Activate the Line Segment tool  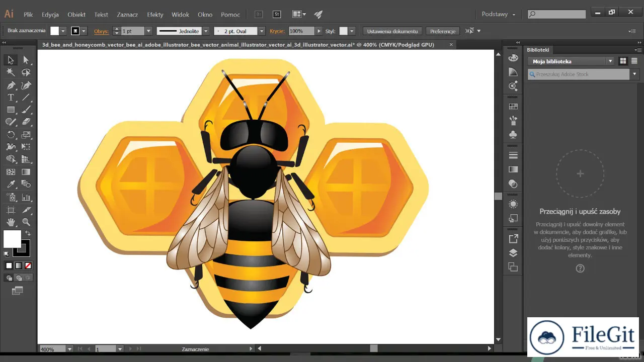coord(26,98)
